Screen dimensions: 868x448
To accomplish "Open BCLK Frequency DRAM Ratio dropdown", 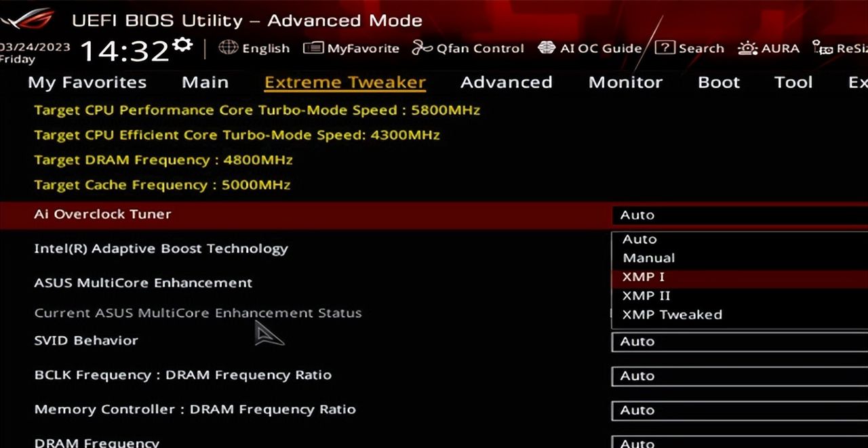I will pyautogui.click(x=739, y=376).
